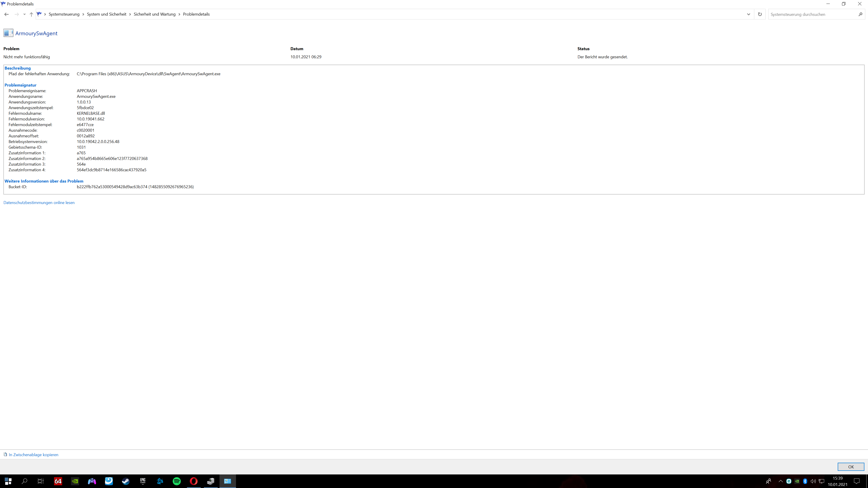Image resolution: width=868 pixels, height=488 pixels.
Task: Switch to Opera browser on the taskbar
Action: (194, 481)
